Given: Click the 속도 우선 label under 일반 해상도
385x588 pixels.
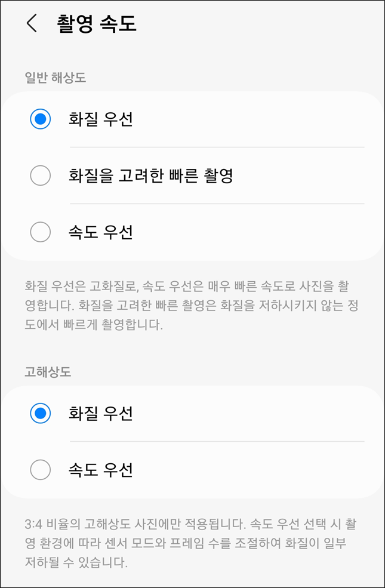Looking at the screenshot, I should [x=100, y=232].
